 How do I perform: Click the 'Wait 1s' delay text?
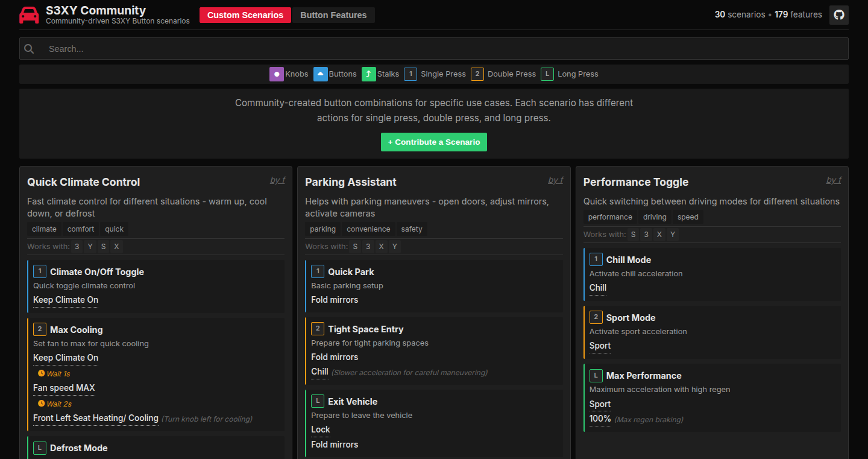(x=58, y=373)
